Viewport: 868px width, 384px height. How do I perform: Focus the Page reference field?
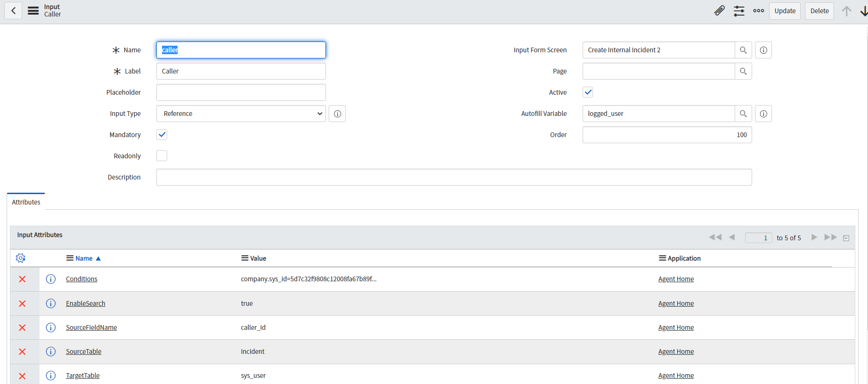click(x=659, y=71)
